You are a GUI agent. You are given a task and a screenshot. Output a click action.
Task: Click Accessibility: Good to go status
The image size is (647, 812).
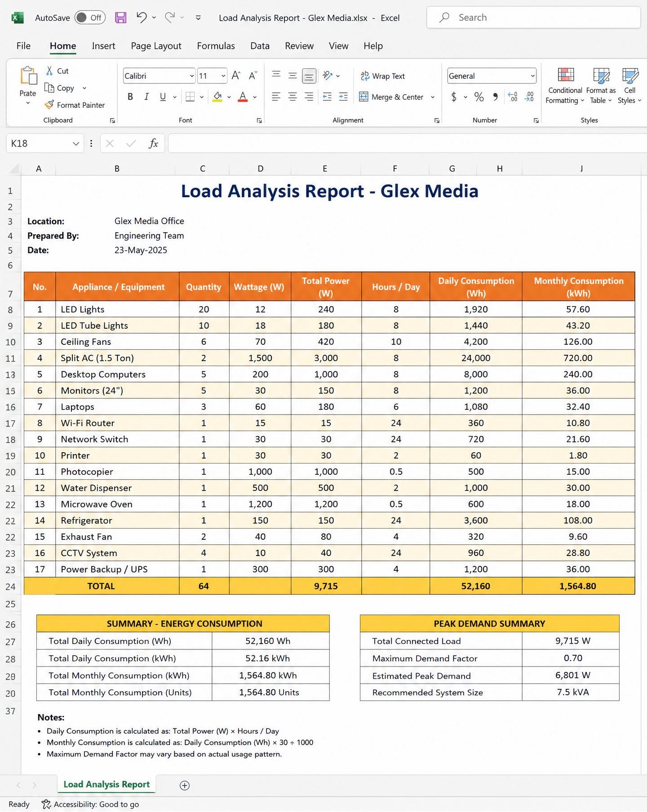click(x=90, y=804)
